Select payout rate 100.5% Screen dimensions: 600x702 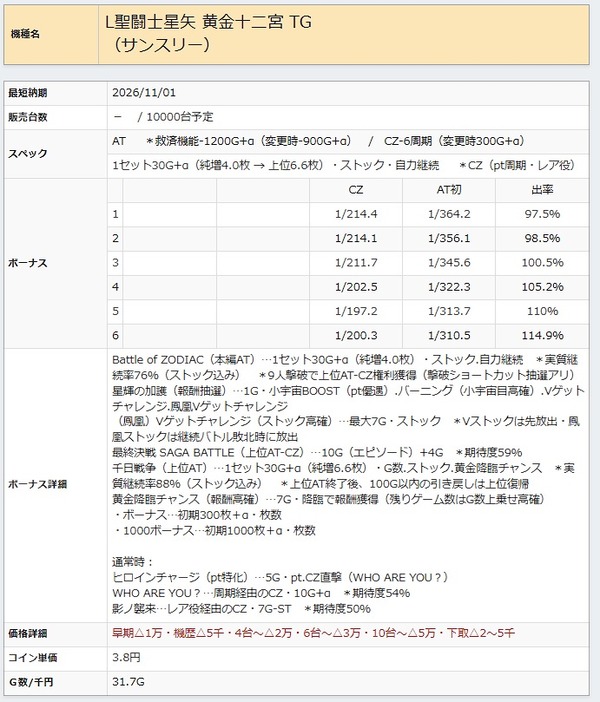542,262
